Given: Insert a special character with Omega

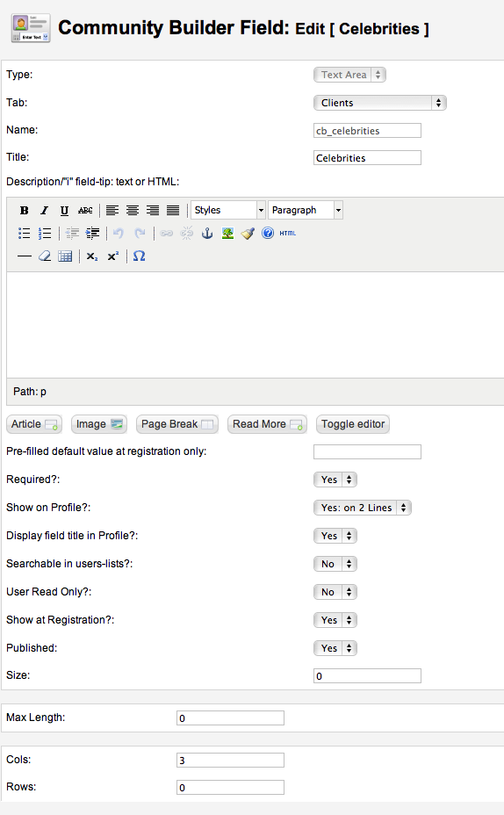Looking at the screenshot, I should pos(139,256).
